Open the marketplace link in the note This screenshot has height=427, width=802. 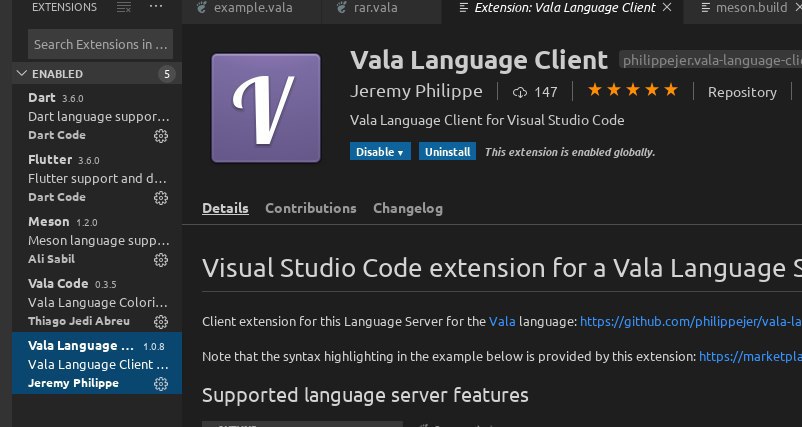point(750,356)
